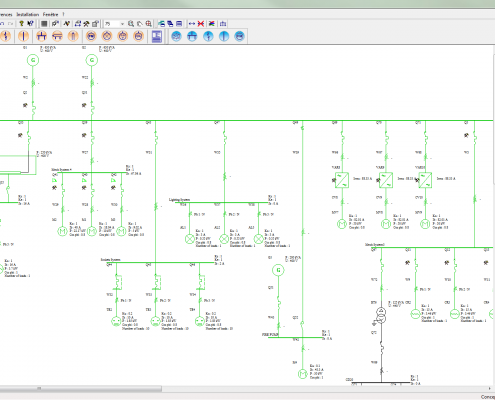The width and height of the screenshot is (495, 400).
Task: Select the orange motor load symbol icon
Action: [91, 36]
